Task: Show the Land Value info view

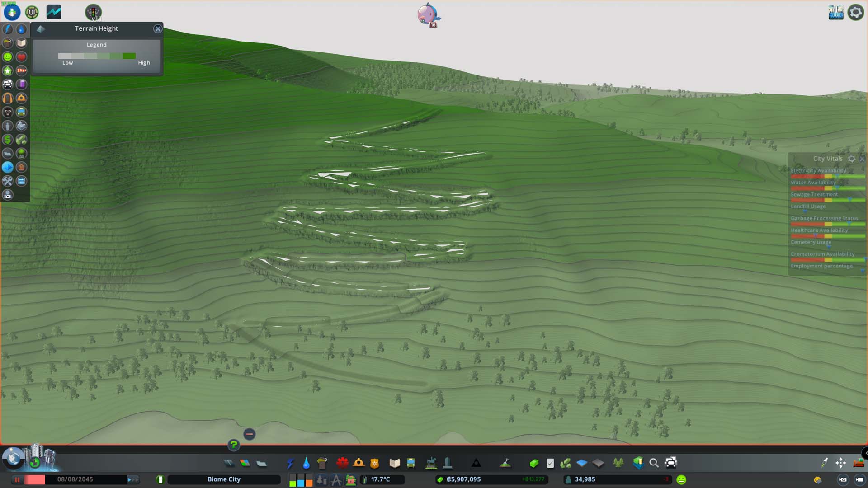Action: 8,140
